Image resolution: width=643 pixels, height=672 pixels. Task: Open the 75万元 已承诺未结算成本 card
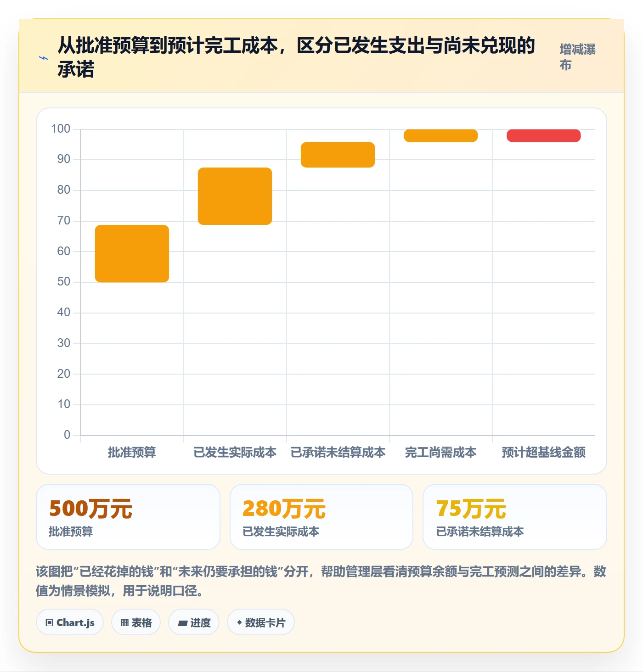(515, 517)
